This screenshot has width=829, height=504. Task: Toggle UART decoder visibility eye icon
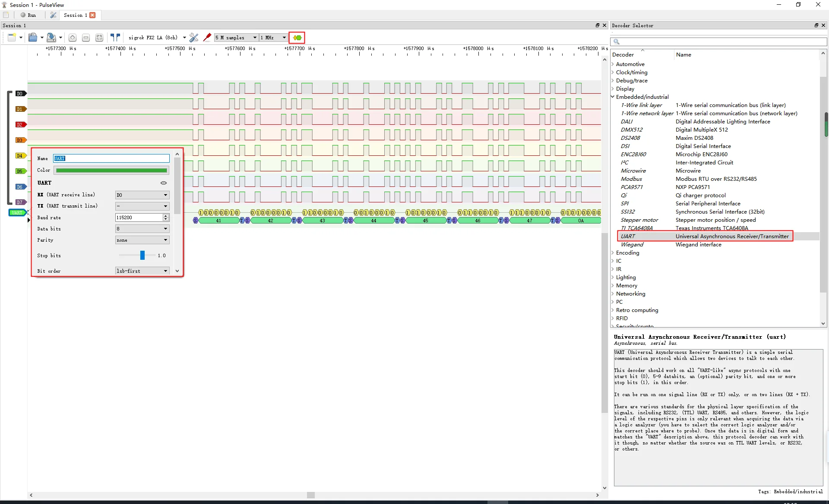164,183
